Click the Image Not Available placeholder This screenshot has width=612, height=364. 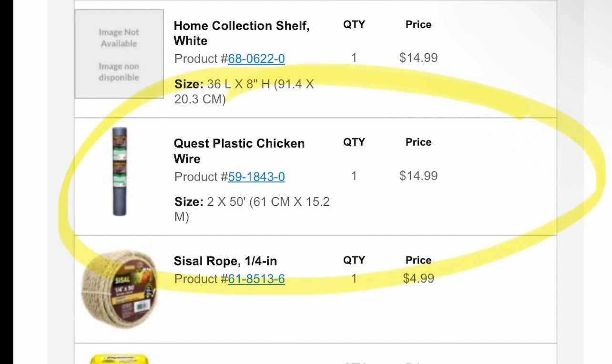pos(119,54)
